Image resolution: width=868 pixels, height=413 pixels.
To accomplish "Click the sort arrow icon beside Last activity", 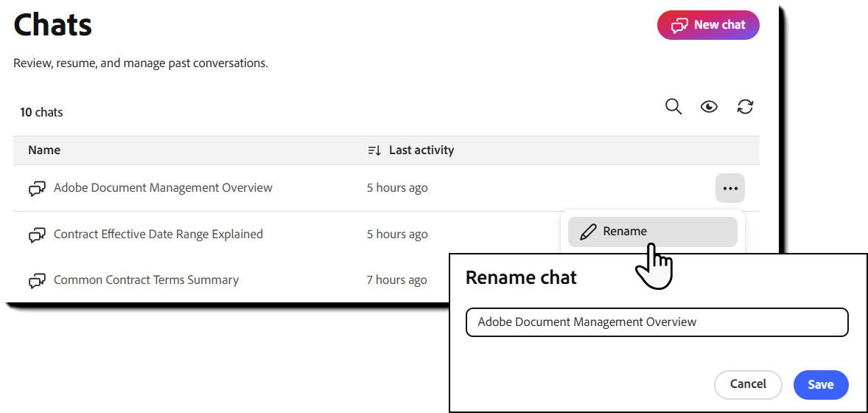I will tap(374, 150).
